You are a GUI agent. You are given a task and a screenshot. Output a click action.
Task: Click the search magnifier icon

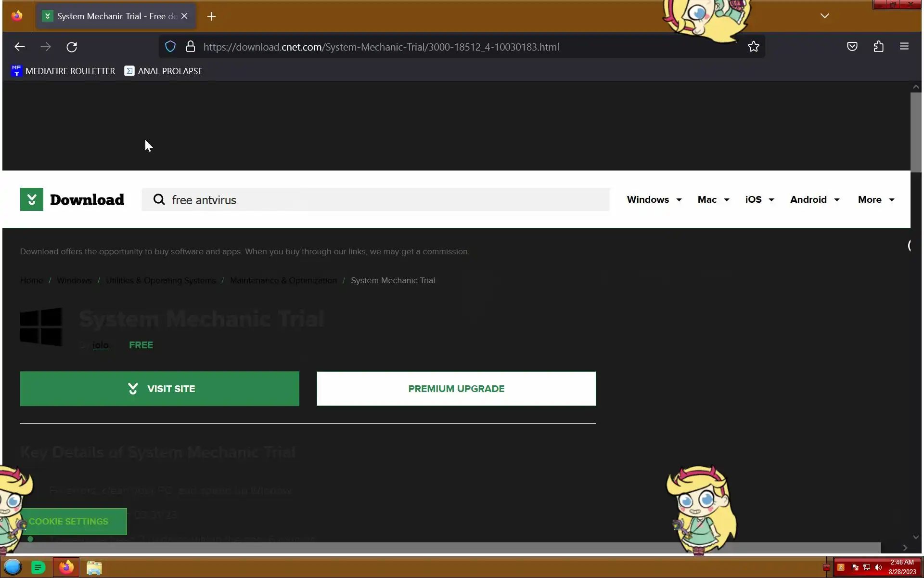click(x=159, y=199)
